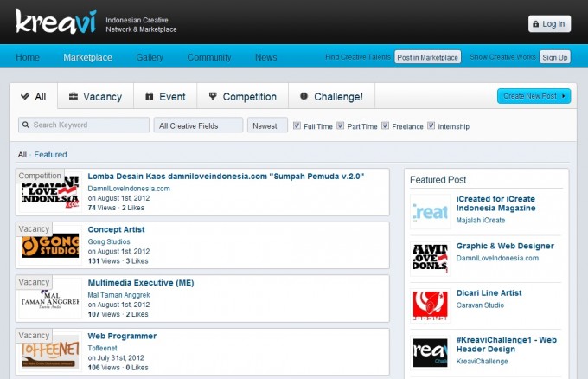Click the Kreavi logo
This screenshot has height=379, width=588.
click(x=55, y=22)
